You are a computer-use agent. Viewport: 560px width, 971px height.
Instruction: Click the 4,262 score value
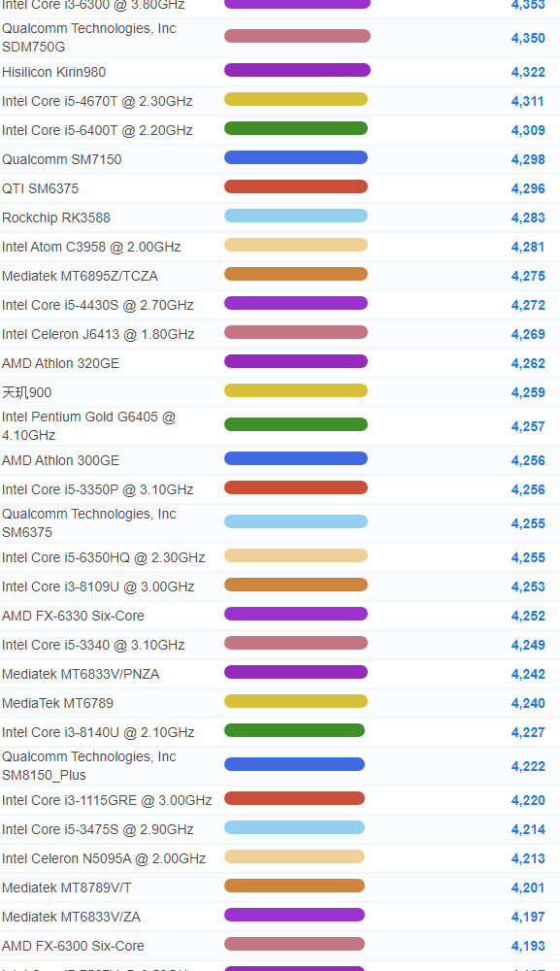tap(528, 363)
